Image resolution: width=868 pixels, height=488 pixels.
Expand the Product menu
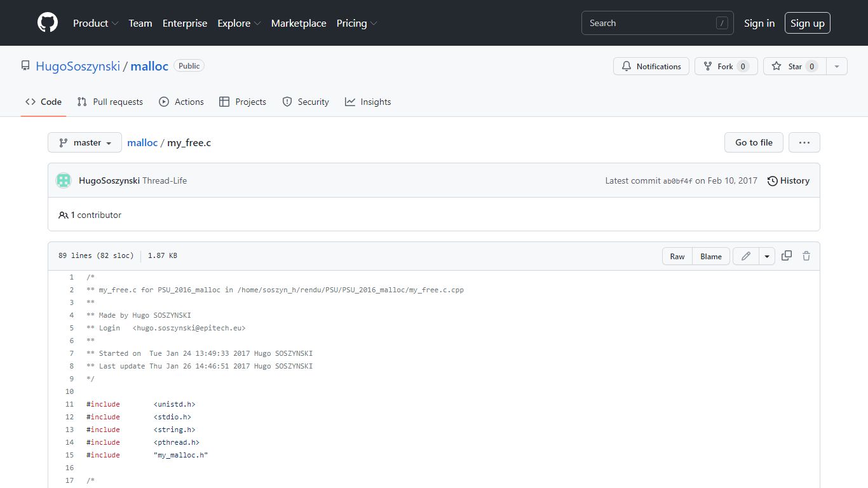(95, 23)
